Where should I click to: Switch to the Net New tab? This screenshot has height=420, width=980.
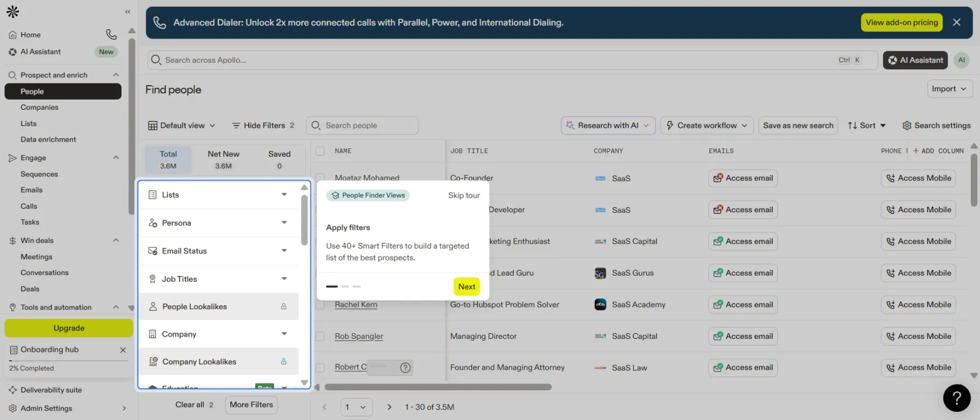tap(223, 160)
